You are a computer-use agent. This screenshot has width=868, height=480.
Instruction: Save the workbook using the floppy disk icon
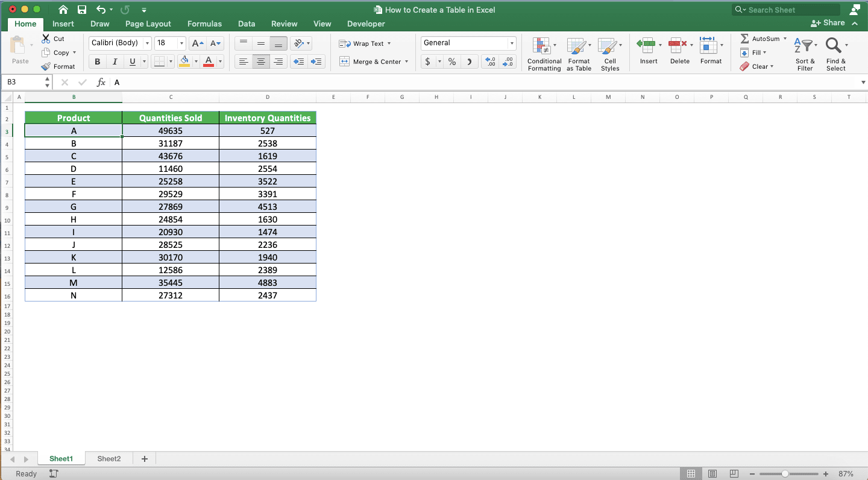click(82, 10)
